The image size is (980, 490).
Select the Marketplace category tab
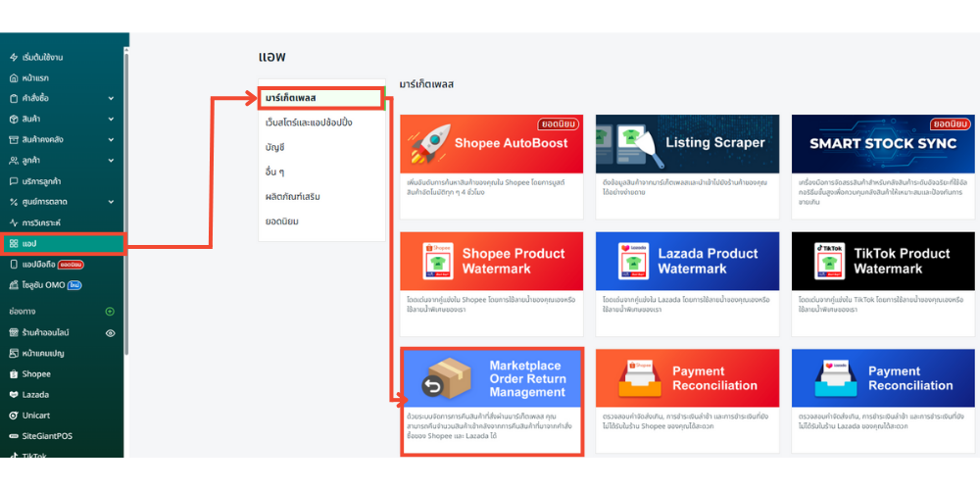[321, 98]
